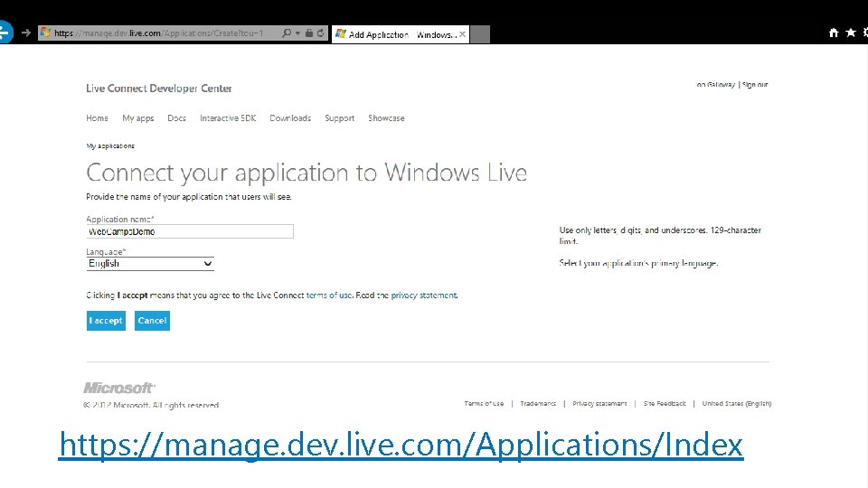Open footer Terms of use link

484,404
